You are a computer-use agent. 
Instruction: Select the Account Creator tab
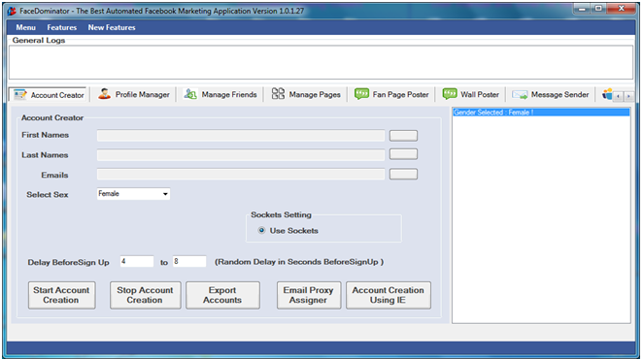49,95
